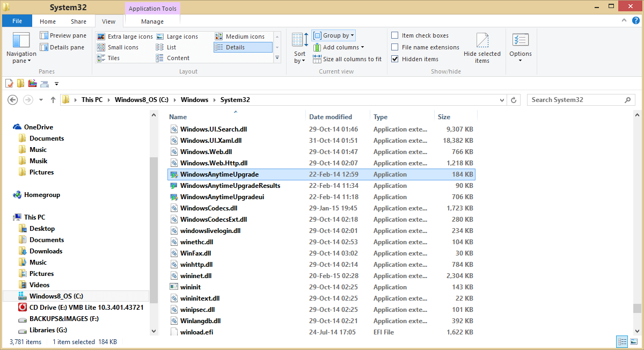Select the winload.efi file
This screenshot has height=350, width=644.
(x=321, y=332)
